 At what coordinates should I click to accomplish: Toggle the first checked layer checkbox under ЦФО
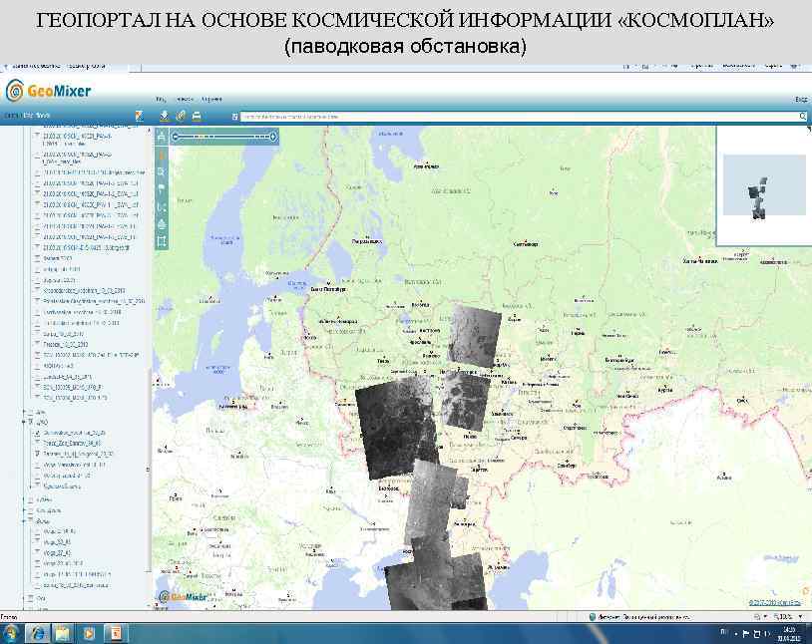tap(37, 433)
